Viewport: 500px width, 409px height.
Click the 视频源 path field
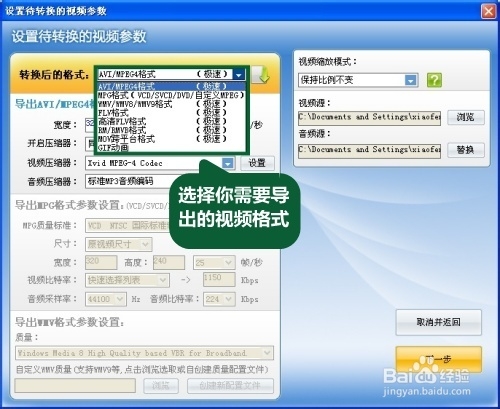click(369, 118)
